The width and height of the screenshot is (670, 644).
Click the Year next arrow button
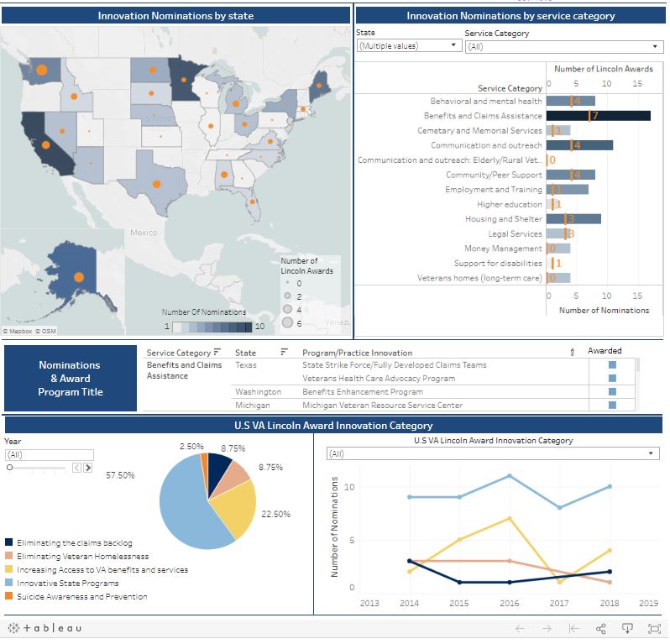tap(87, 468)
